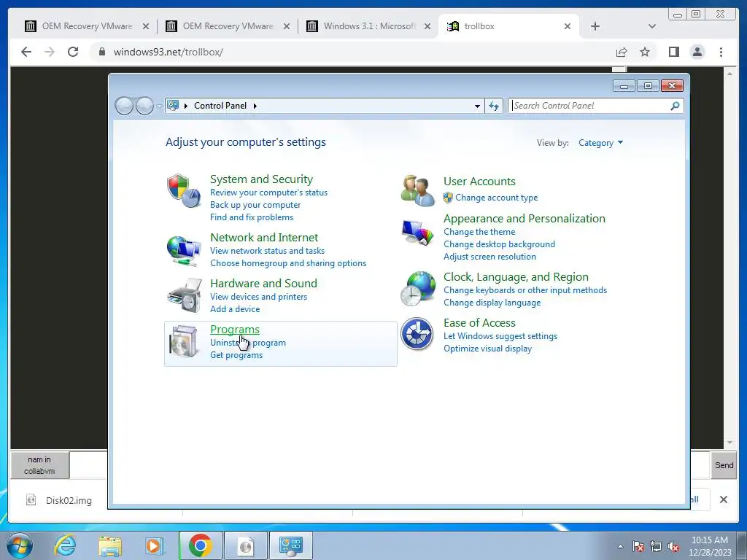The width and height of the screenshot is (747, 560).
Task: Open Appearance and Personalization monitor icon
Action: pos(417,233)
